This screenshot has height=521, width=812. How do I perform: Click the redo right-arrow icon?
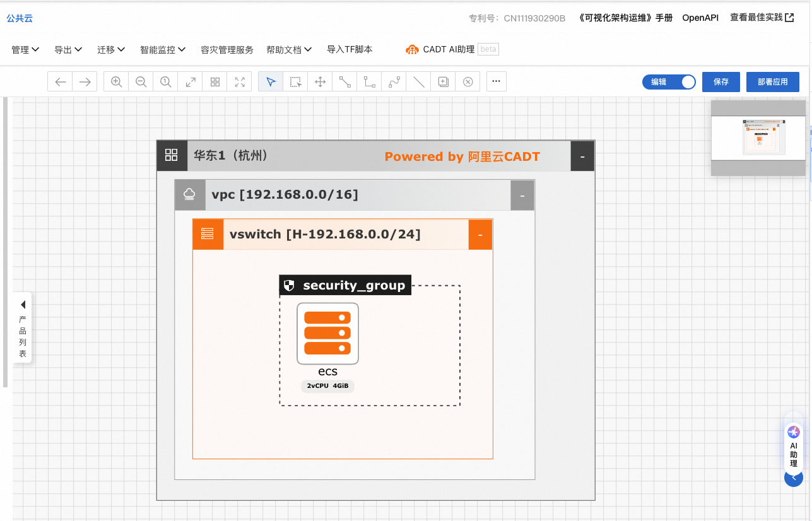point(85,81)
